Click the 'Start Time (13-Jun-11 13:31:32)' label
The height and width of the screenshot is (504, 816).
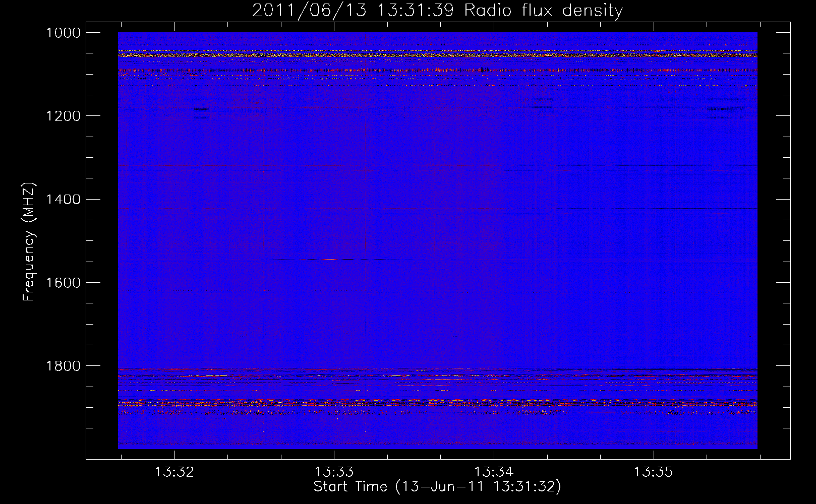click(x=437, y=487)
